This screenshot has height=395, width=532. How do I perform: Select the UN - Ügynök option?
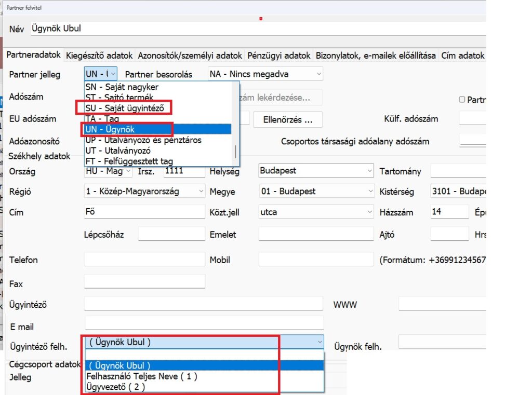[x=158, y=129]
